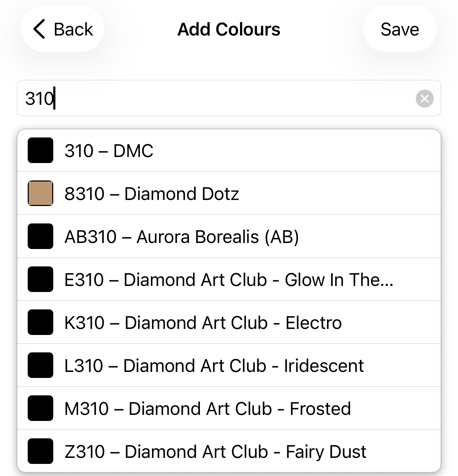Screen dimensions: 458x476
Task: Pick AB310 – Aurora Borealis (AB) option
Action: (x=181, y=237)
